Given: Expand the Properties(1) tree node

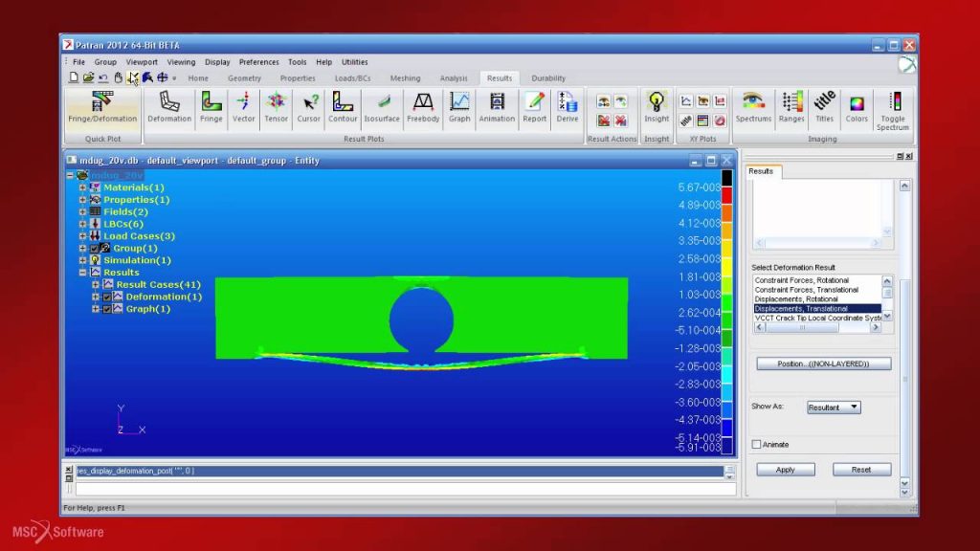Looking at the screenshot, I should click(x=82, y=199).
